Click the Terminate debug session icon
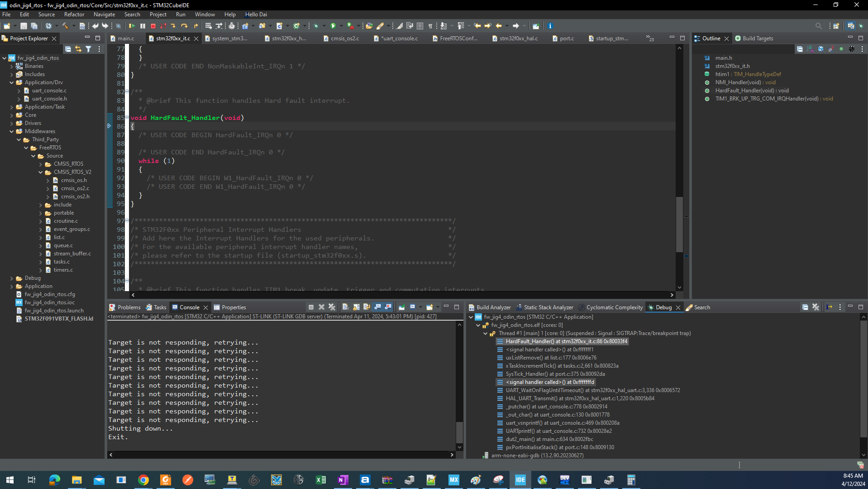868x489 pixels. 153,26
